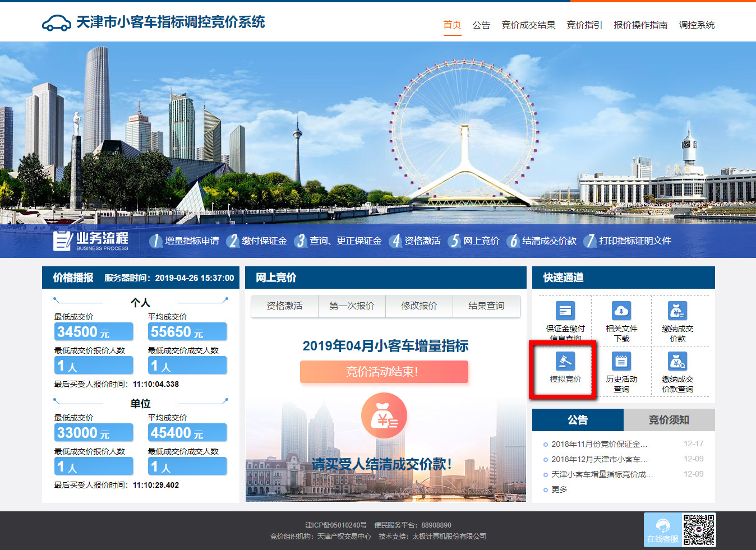Click the 单位 lowest price 33000 元

(94, 433)
